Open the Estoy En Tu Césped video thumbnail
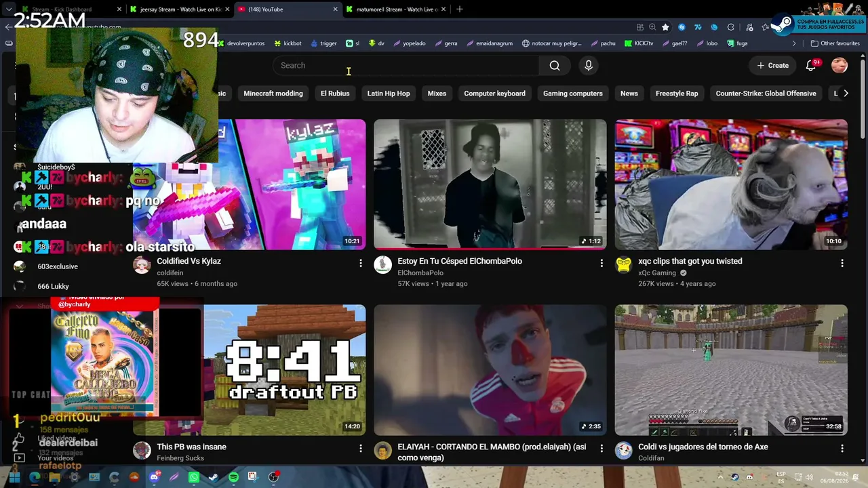Image resolution: width=868 pixels, height=488 pixels. click(490, 184)
